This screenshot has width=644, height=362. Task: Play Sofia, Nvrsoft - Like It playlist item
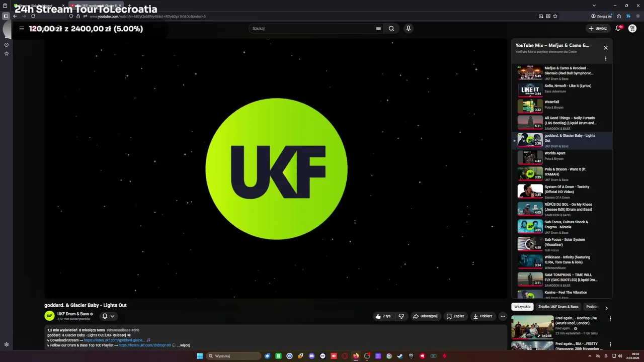pyautogui.click(x=562, y=89)
